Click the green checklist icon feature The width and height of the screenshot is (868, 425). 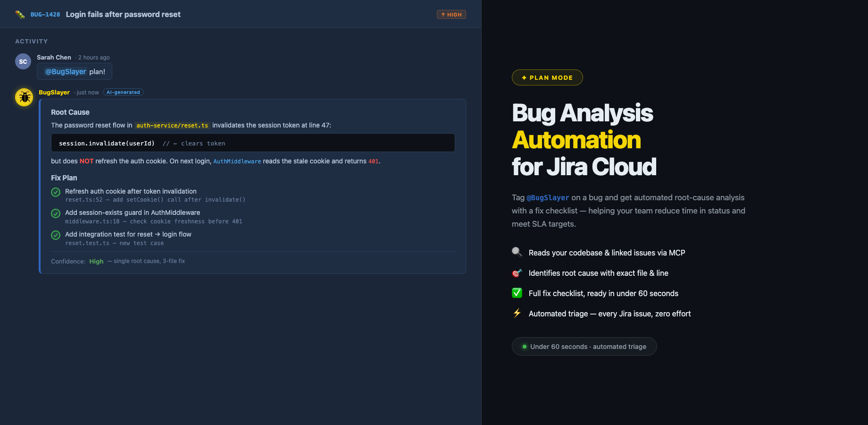point(517,293)
